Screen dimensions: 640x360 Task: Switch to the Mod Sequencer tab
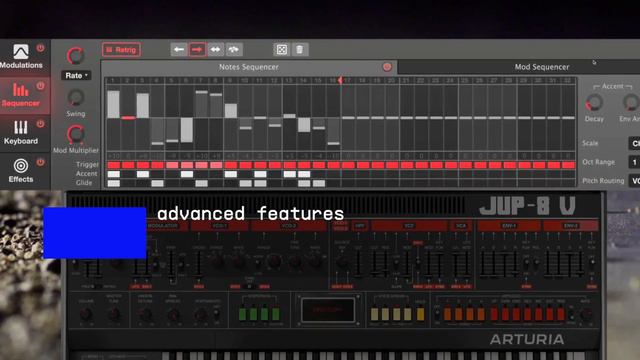(542, 67)
